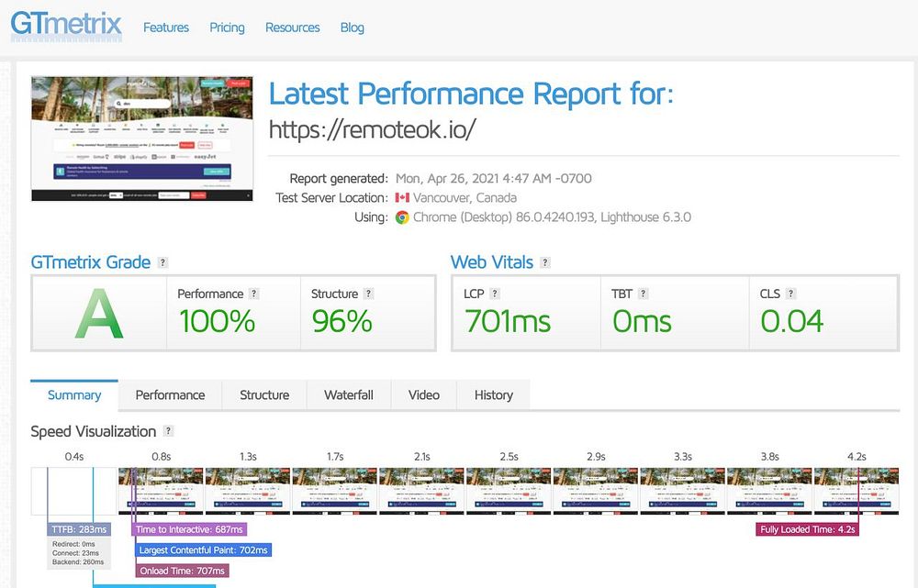Click the Vancouver, Canada location text
Image resolution: width=918 pixels, height=588 pixels.
point(465,198)
